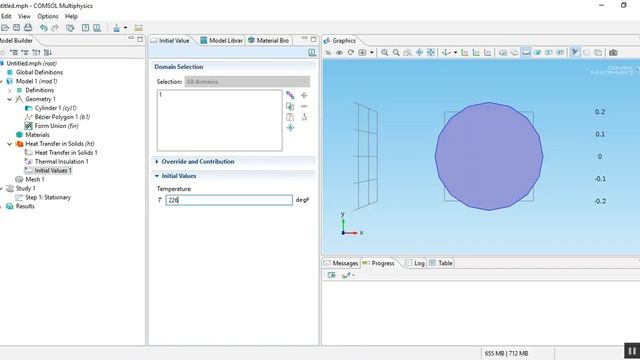Open the Help menu

[x=71, y=16]
